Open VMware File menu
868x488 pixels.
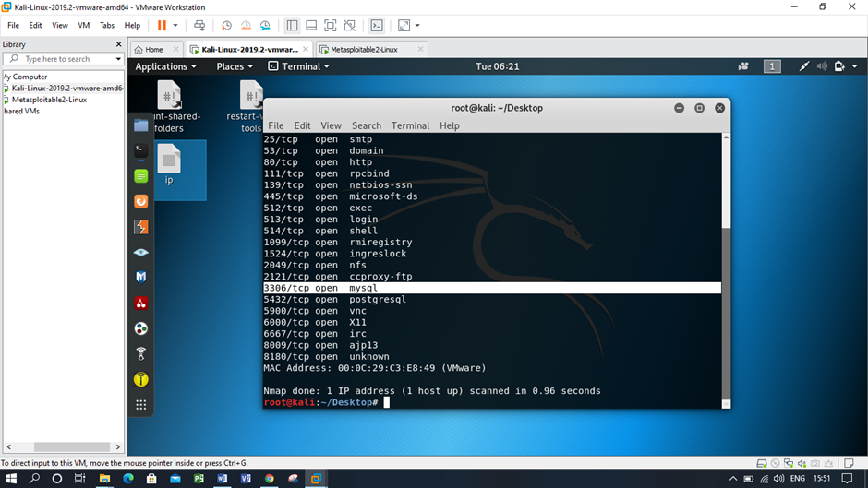pos(13,26)
